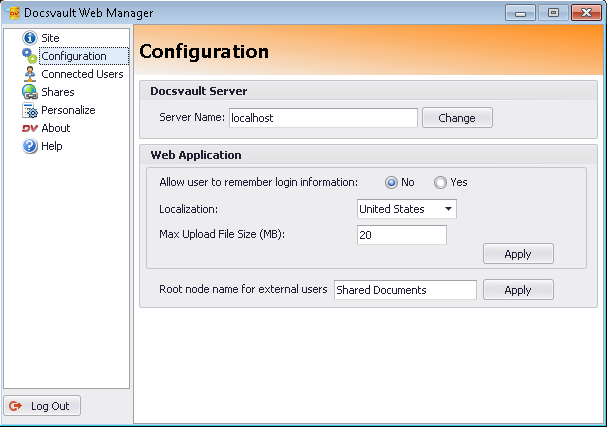Select No for remember login information
607x427 pixels.
click(x=391, y=182)
